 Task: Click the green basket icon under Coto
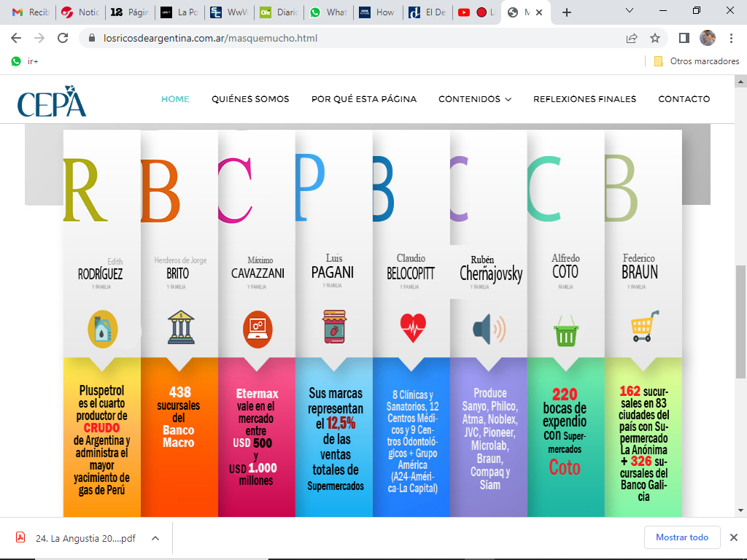coord(565,331)
